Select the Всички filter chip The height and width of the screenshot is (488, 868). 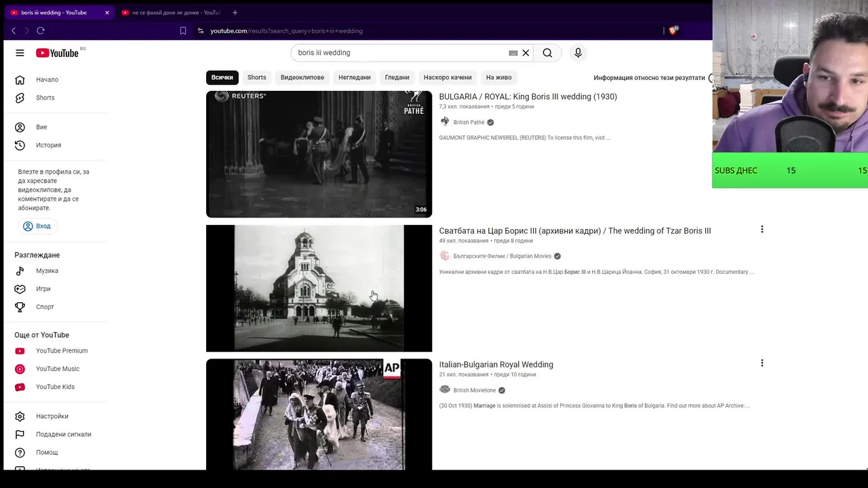pos(222,77)
